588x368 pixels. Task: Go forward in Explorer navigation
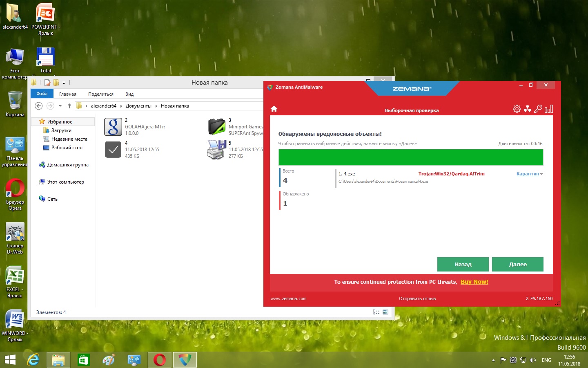coord(50,106)
